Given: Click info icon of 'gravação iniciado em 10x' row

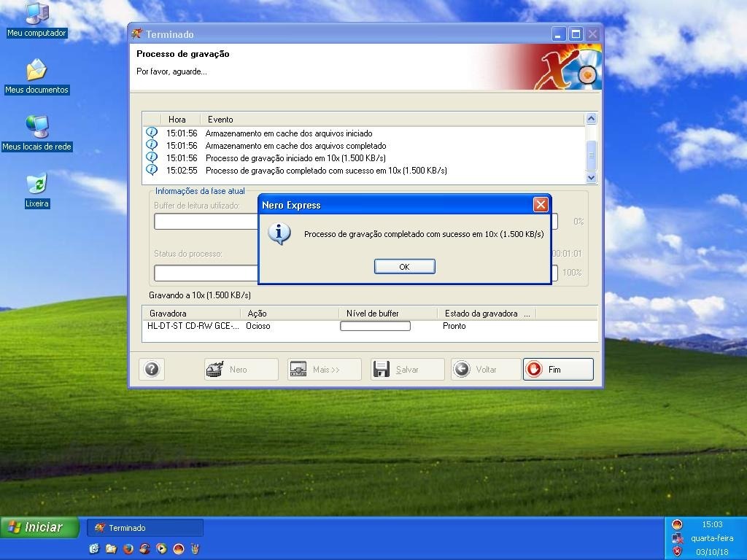Looking at the screenshot, I should pos(152,157).
